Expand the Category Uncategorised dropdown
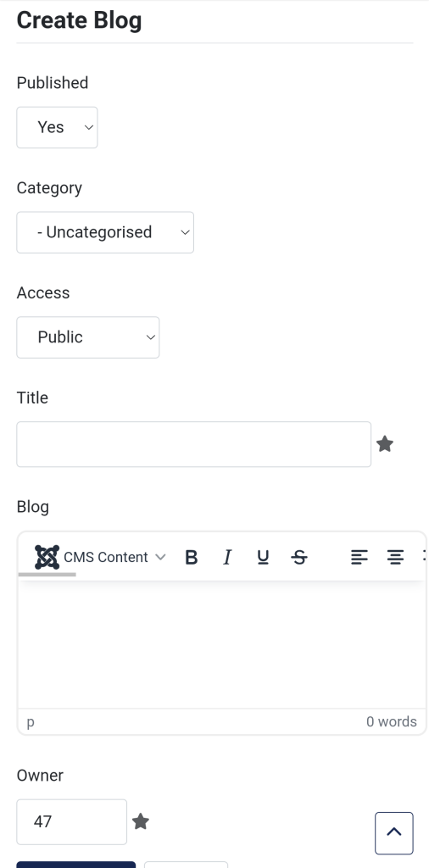This screenshot has width=429, height=868. [x=105, y=232]
